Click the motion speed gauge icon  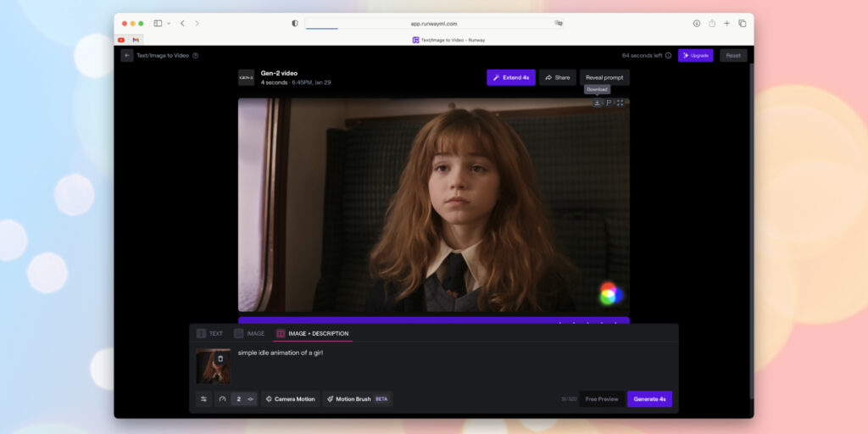(223, 399)
